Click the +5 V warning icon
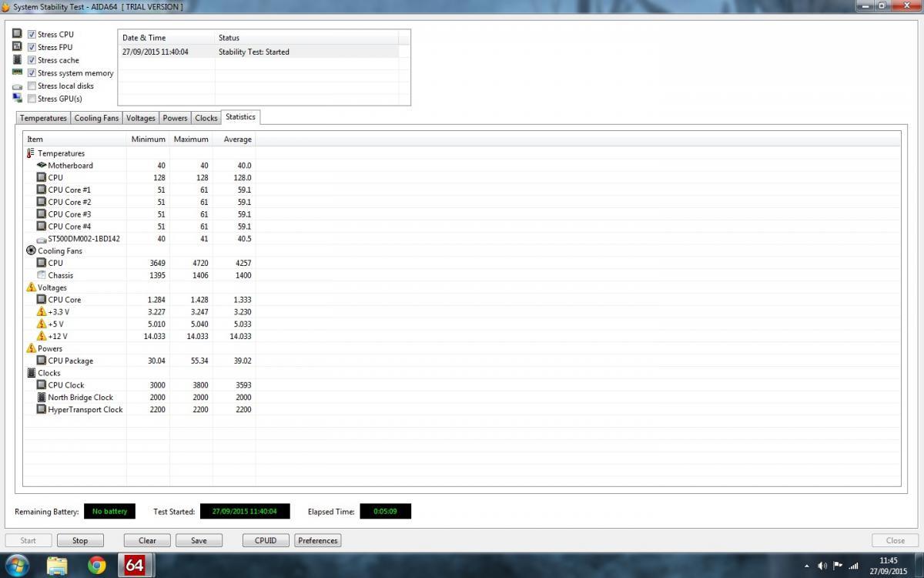 pos(42,324)
